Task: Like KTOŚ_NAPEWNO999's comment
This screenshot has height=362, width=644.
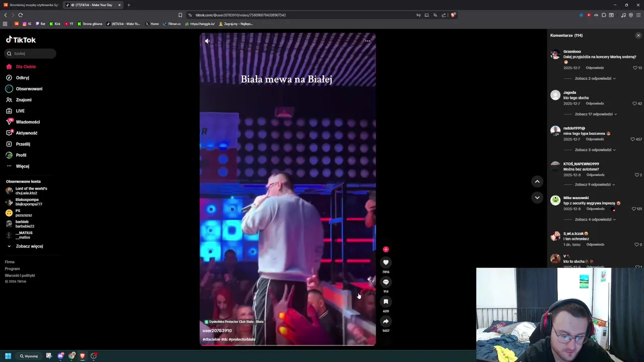Action: pos(636,175)
